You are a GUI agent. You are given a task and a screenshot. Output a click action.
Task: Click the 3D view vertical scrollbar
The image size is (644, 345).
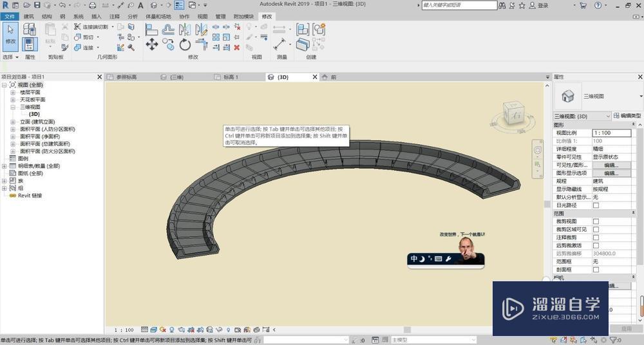pos(547,204)
